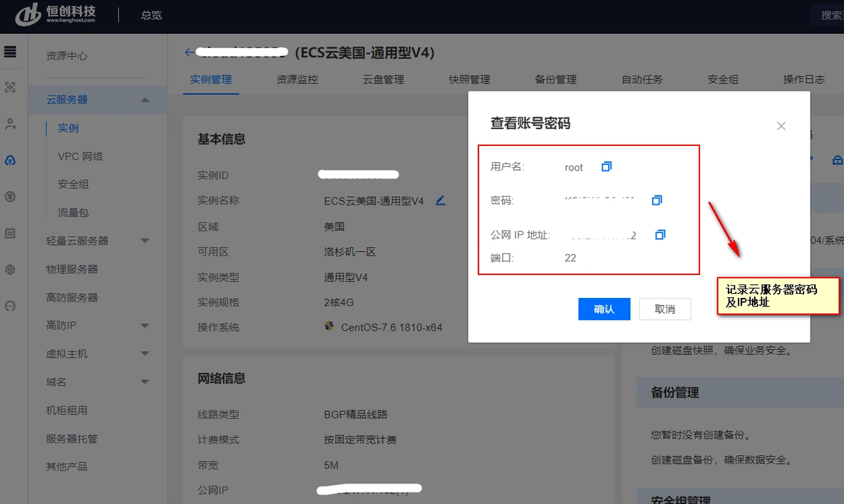This screenshot has height=504, width=844.
Task: Open the 快照管理 tab
Action: [x=469, y=79]
